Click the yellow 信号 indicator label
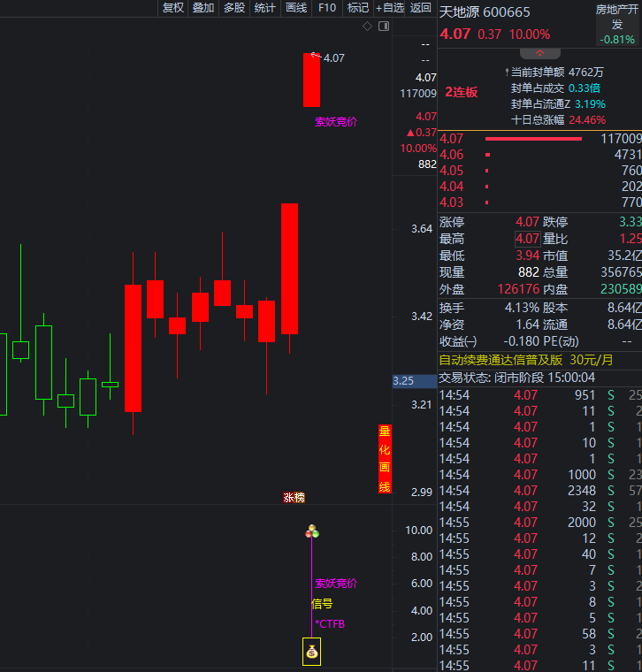642x672 pixels. (322, 604)
